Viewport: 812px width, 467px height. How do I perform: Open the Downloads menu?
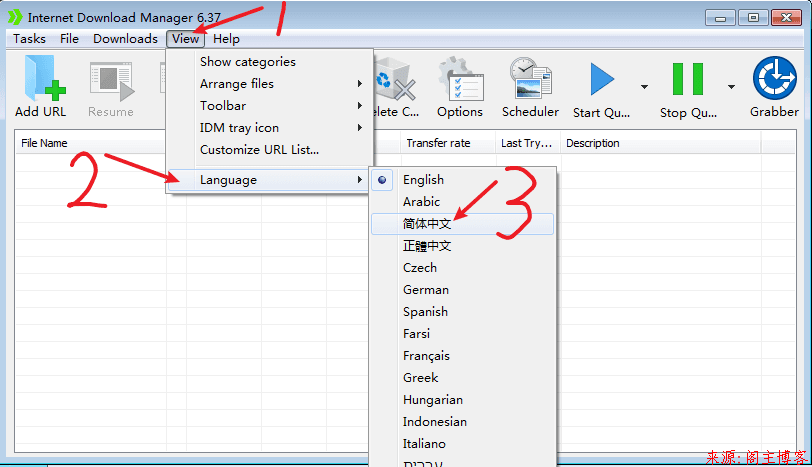[x=125, y=39]
